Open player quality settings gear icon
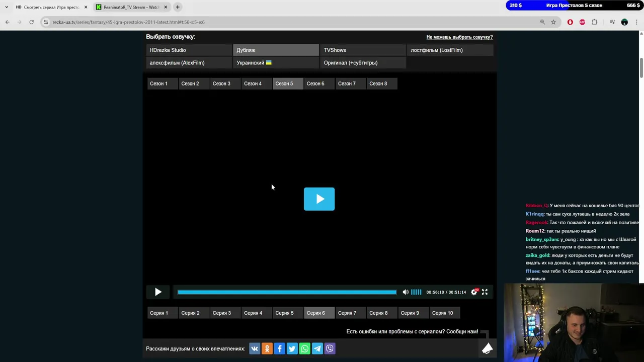Screen dimensions: 644x362 click(474, 292)
